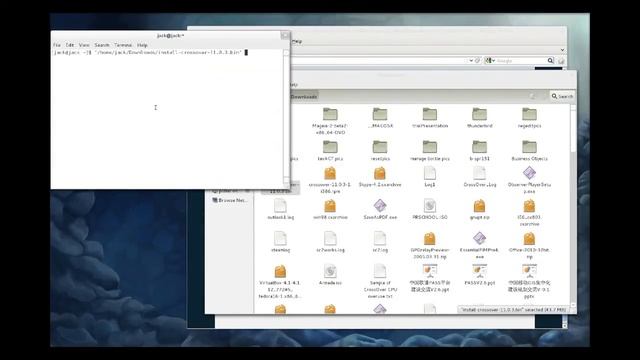
Task: Open the regeditpics folder
Action: [x=529, y=118]
